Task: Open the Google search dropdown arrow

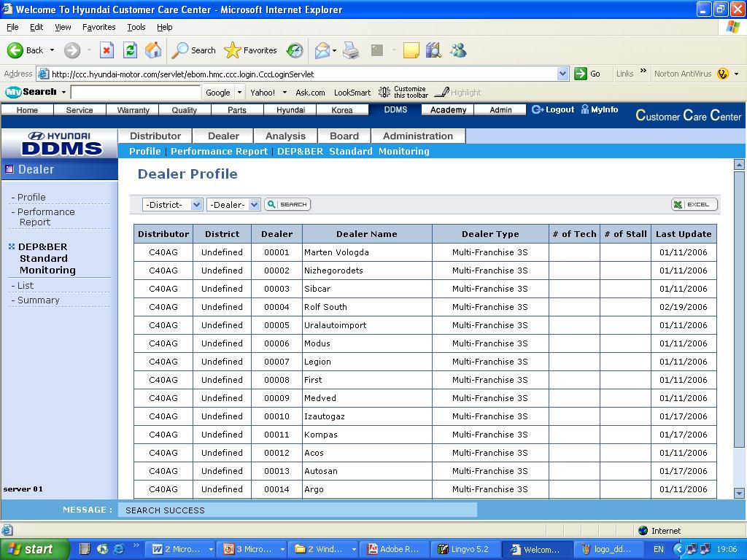Action: 239,93
